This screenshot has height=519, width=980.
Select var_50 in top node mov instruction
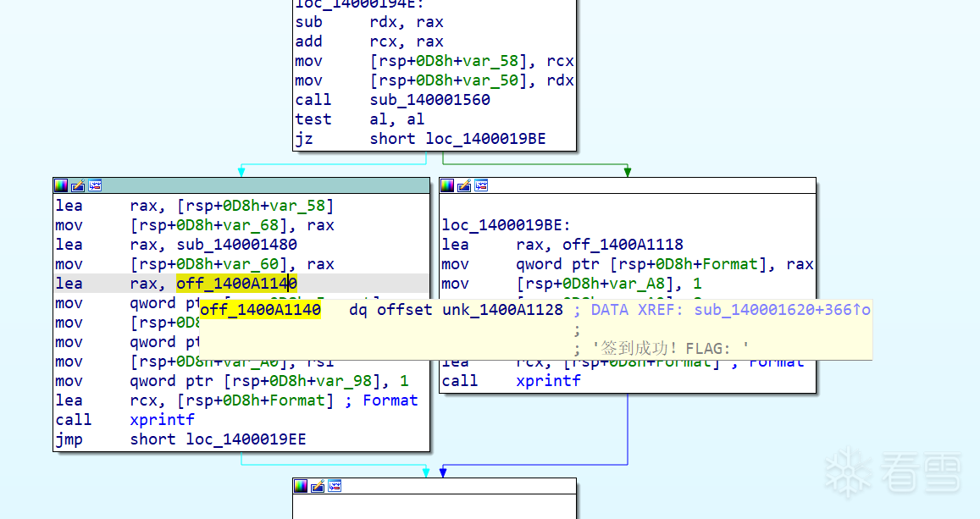click(490, 80)
